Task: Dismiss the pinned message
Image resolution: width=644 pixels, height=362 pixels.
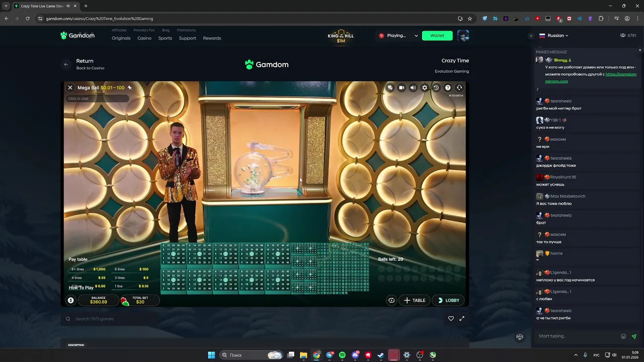Action: [x=640, y=50]
